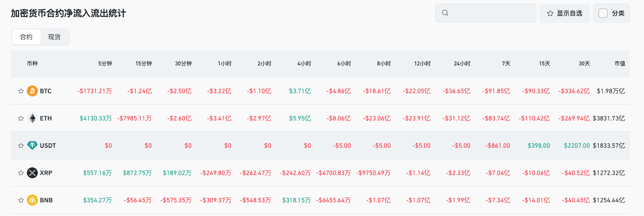Toggle the 分类 checkbox
Image resolution: width=644 pixels, height=216 pixels.
click(603, 13)
